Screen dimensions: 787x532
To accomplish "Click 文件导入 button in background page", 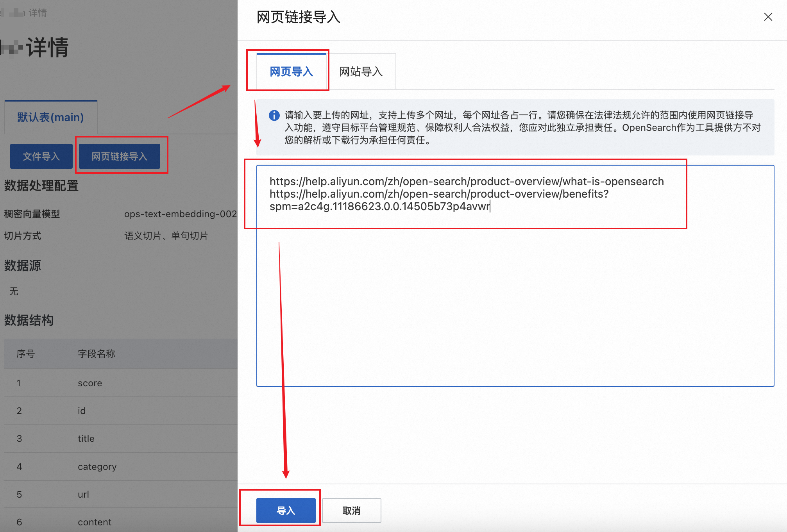I will click(41, 156).
